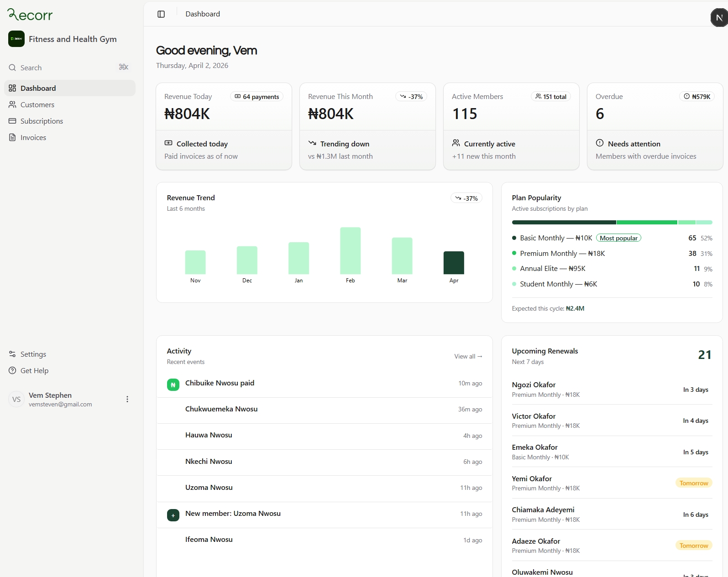Click the Basic Monthly segment of popularity bar

[564, 223]
